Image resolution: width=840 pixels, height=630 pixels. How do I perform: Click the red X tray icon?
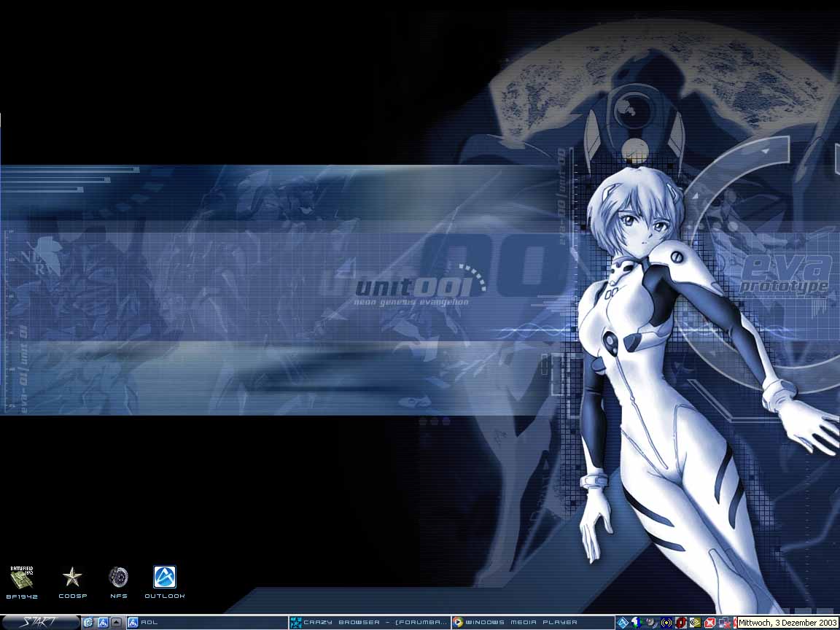point(709,623)
